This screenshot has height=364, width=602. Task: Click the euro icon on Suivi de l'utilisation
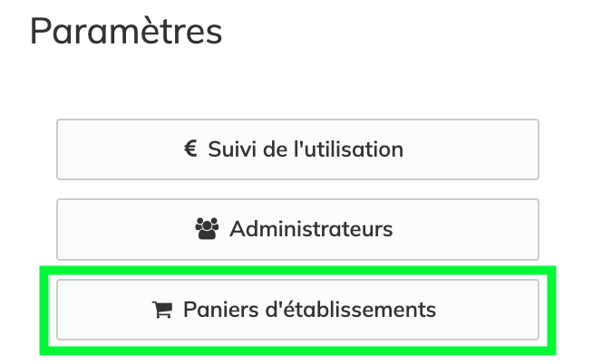click(x=191, y=148)
